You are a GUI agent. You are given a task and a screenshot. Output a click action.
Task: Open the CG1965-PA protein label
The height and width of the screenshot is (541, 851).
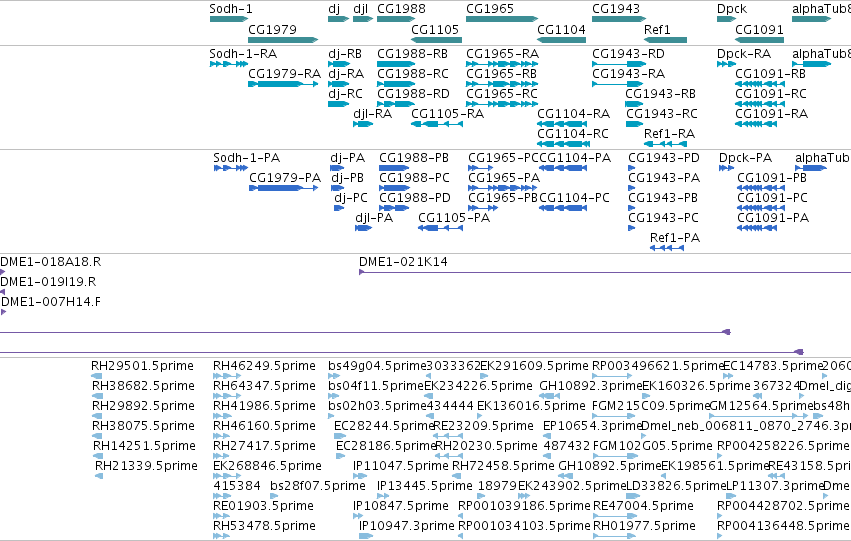click(x=504, y=178)
